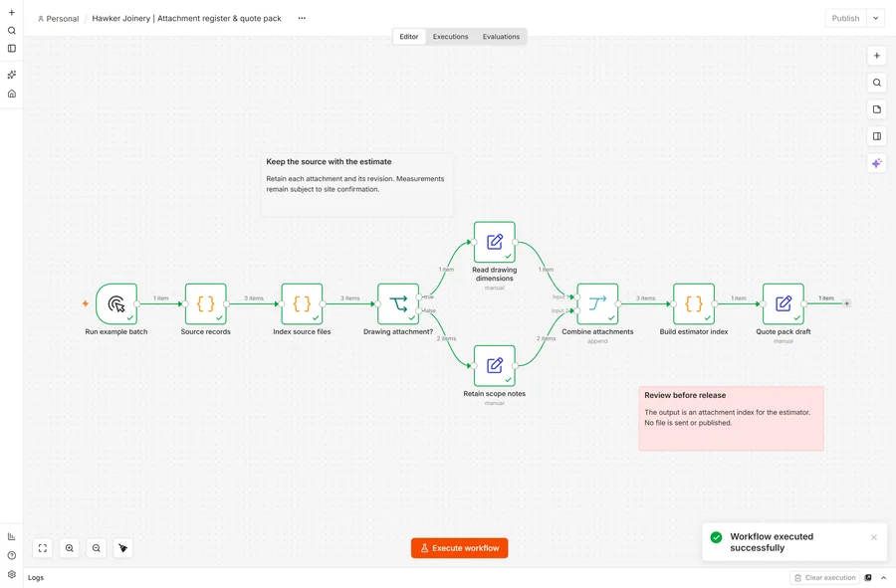Tidy up the workflow nodes
The width and height of the screenshot is (896, 588).
point(123,548)
